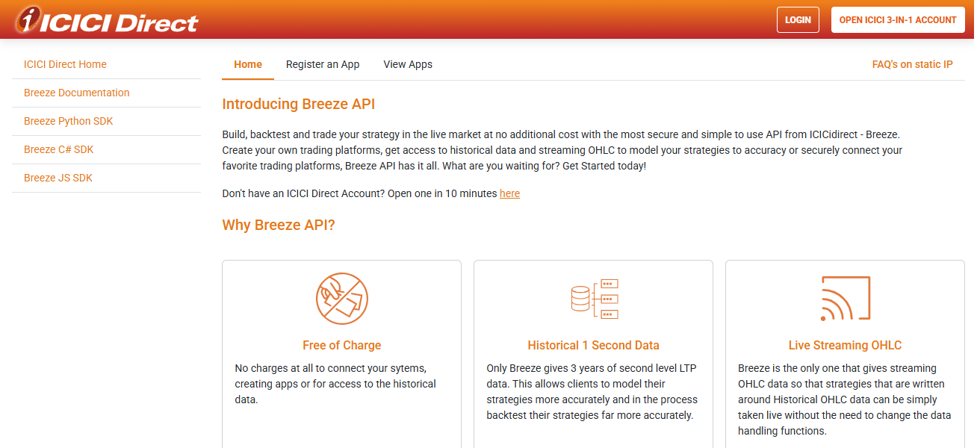Click the Live Streaming broadcast icon
980x448 pixels.
tap(845, 299)
